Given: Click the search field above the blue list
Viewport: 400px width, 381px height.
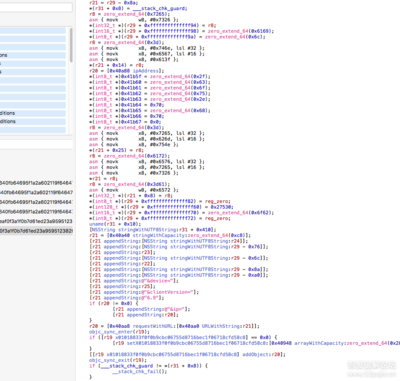Looking at the screenshot, I should coord(35,8).
